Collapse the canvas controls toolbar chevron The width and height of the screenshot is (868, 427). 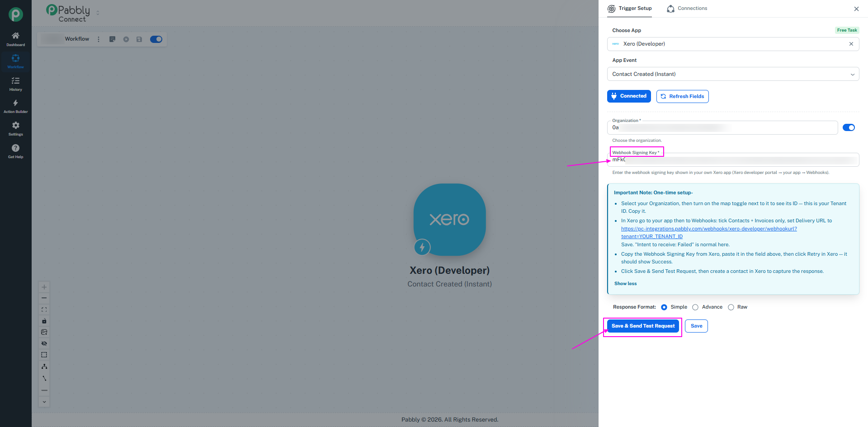click(44, 402)
